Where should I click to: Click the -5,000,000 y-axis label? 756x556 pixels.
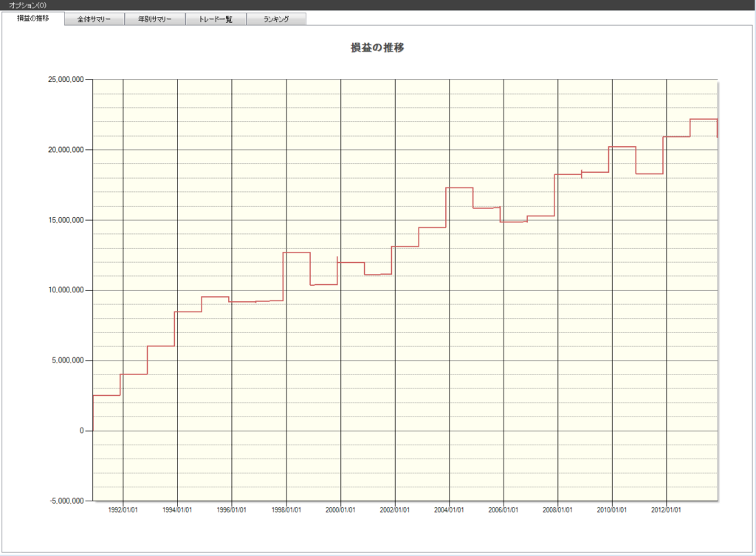66,501
